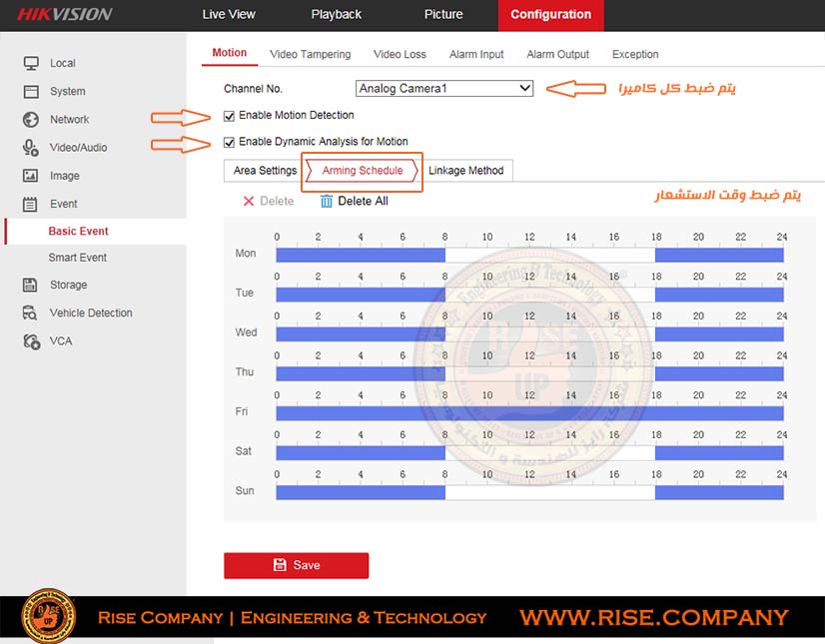Toggle Enable Dynamic Analysis for Motion checkbox
Image resolution: width=825 pixels, height=644 pixels.
tap(229, 142)
